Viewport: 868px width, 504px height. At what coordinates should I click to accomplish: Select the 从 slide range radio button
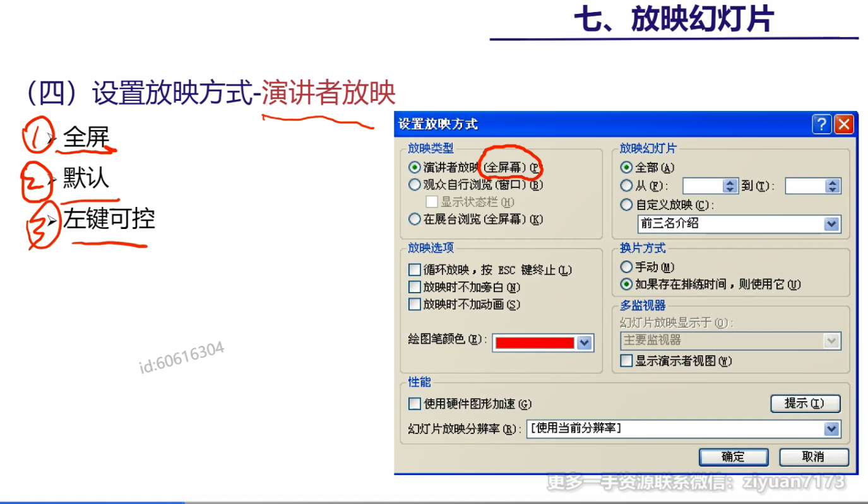tap(626, 185)
